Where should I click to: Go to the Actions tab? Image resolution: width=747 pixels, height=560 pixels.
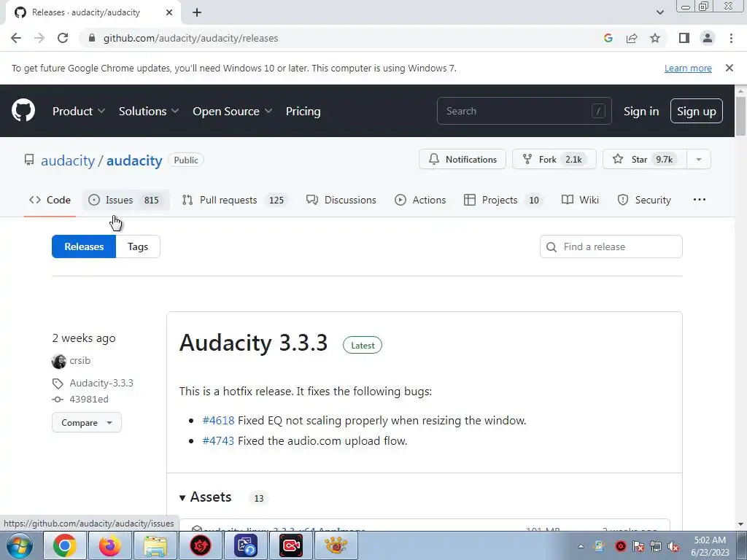point(420,200)
